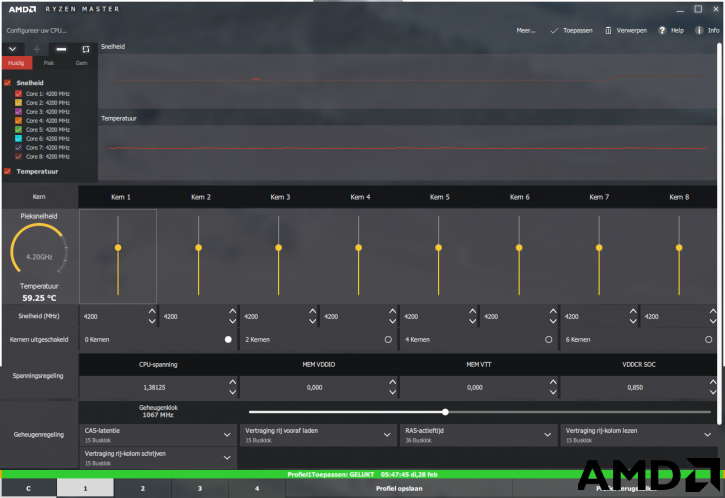Increase Kern 4 speed with up arrow
Viewport: 725px width, 498px height.
(393, 311)
